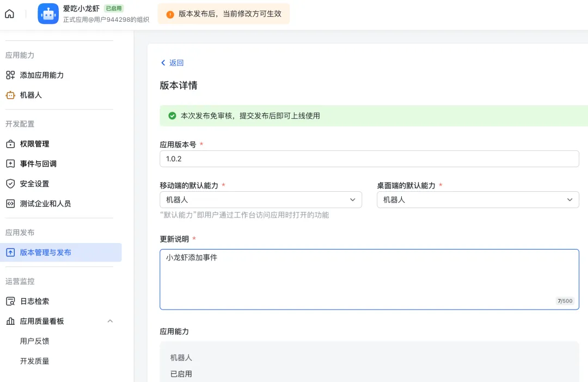Click the 开发配置 section label

[x=20, y=124]
